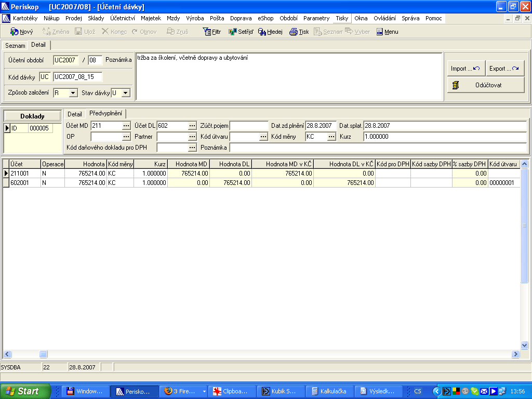This screenshot has height=399, width=532.
Task: Open the Účet MD lookup button
Action: [126, 126]
